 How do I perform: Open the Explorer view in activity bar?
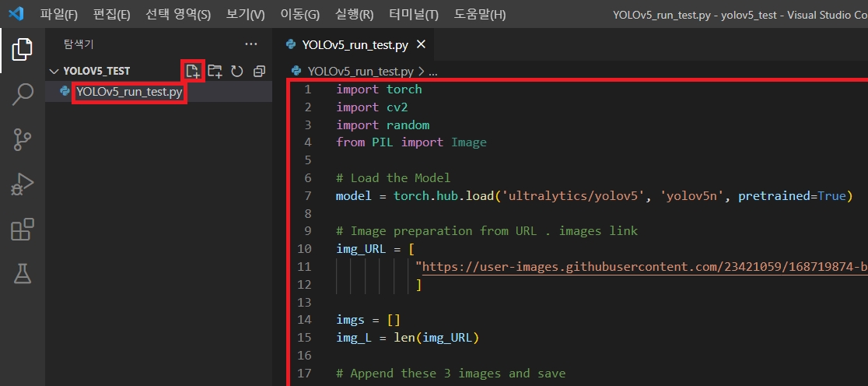22,51
